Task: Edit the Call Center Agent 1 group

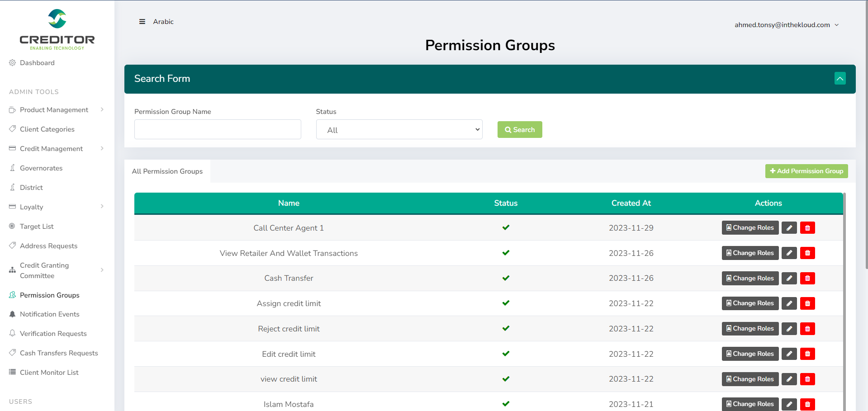Action: (789, 228)
